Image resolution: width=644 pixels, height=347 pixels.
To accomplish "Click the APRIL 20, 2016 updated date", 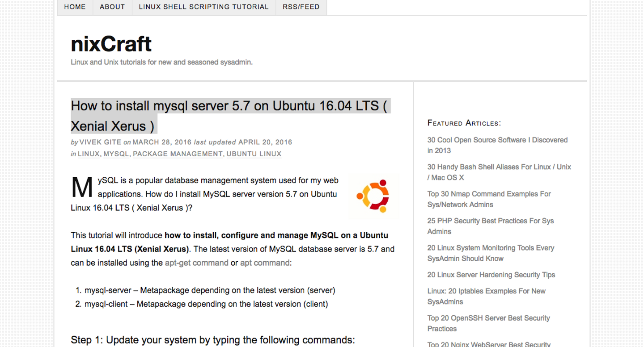I will [265, 142].
